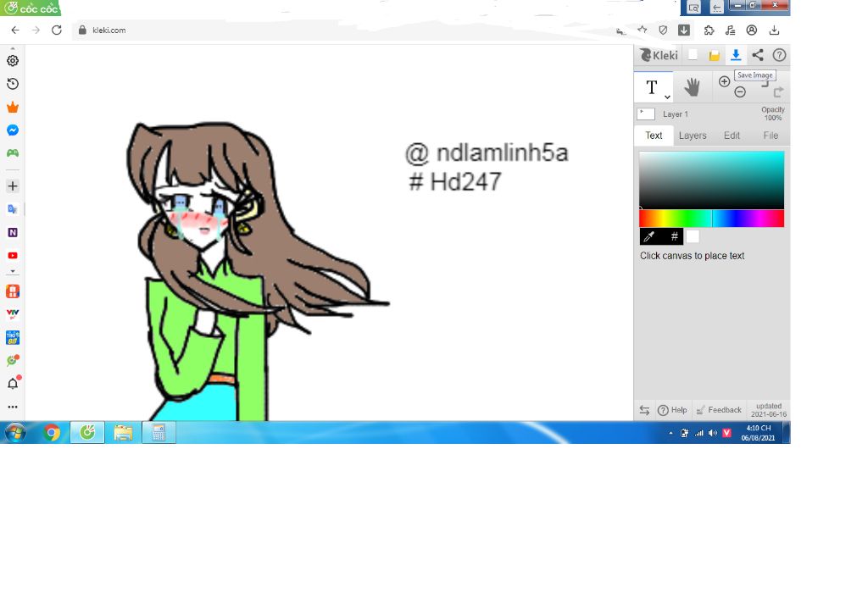Click the taskbar volume speaker icon
This screenshot has height=593, width=868.
coord(712,433)
